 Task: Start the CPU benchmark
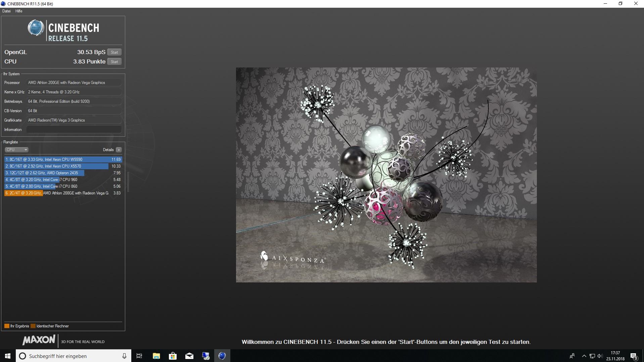coord(114,61)
